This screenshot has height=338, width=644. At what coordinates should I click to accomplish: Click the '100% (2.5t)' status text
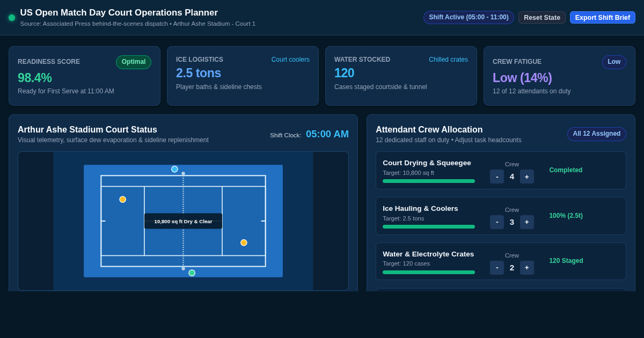(x=566, y=216)
